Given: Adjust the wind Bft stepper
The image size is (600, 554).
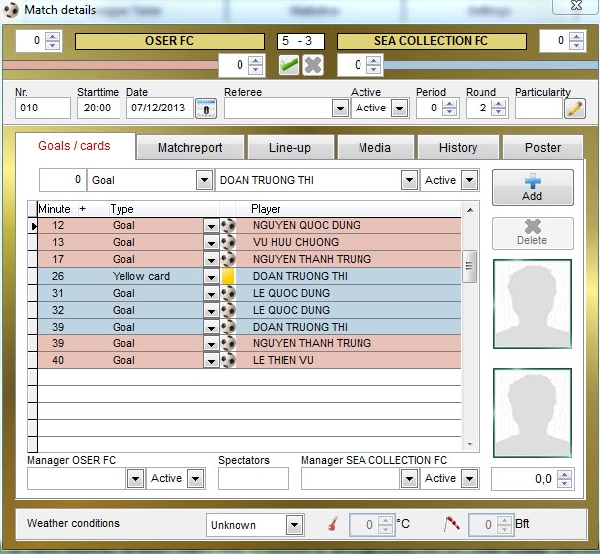Looking at the screenshot, I should click(x=504, y=525).
